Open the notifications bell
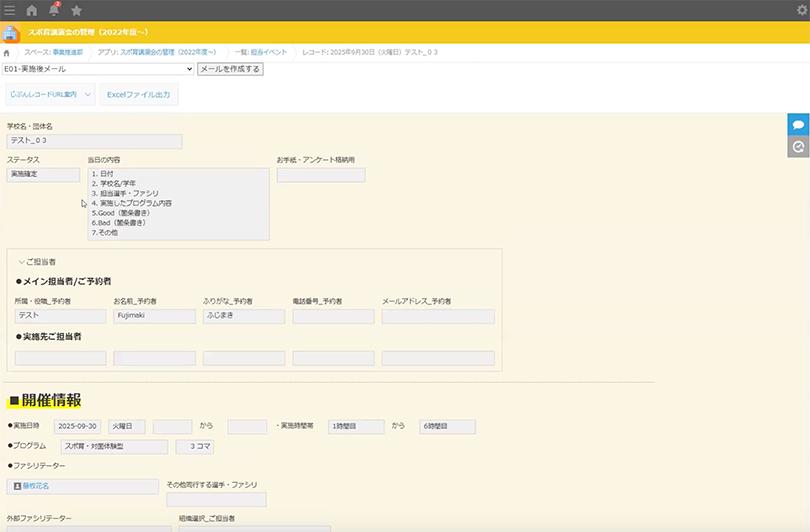810x532 pixels. pyautogui.click(x=54, y=10)
